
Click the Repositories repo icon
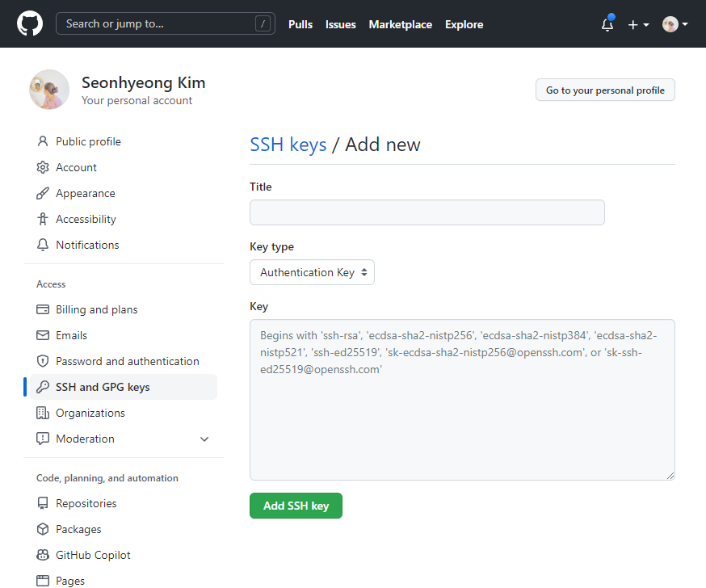[x=43, y=503]
